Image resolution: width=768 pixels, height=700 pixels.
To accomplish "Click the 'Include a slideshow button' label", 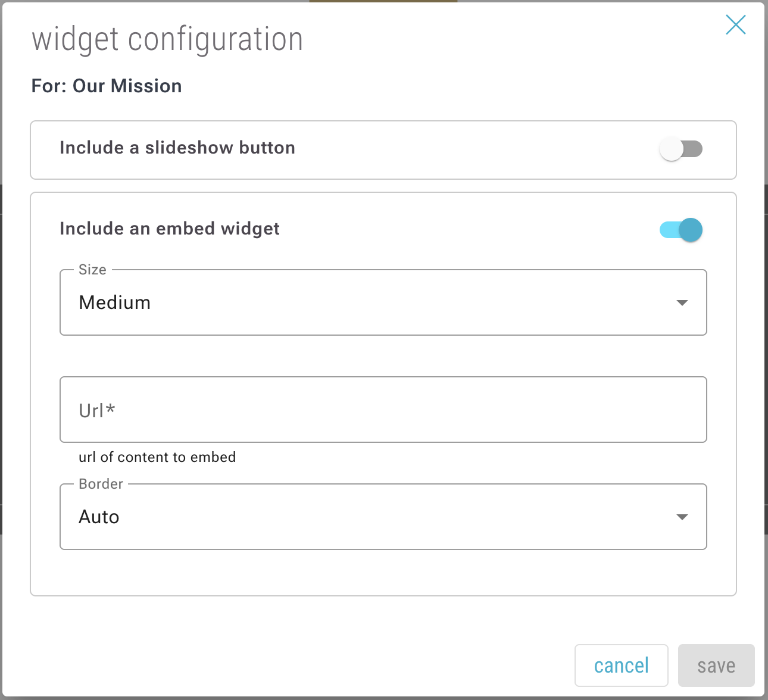I will [177, 148].
